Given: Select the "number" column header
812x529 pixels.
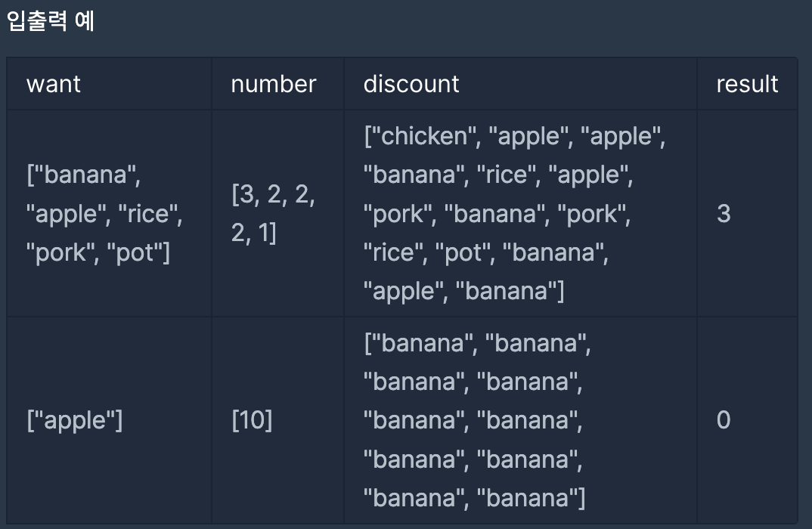Looking at the screenshot, I should tap(274, 84).
